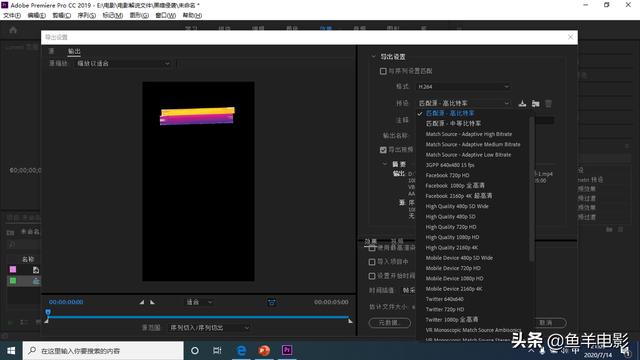Enable Set Start Timecode checkbox
Image resolution: width=640 pixels, height=360 pixels.
point(372,276)
